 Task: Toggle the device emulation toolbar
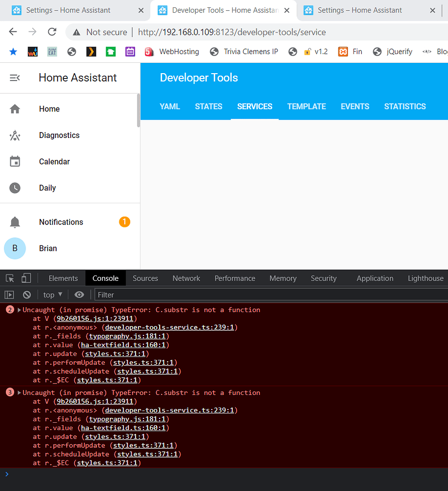(26, 278)
